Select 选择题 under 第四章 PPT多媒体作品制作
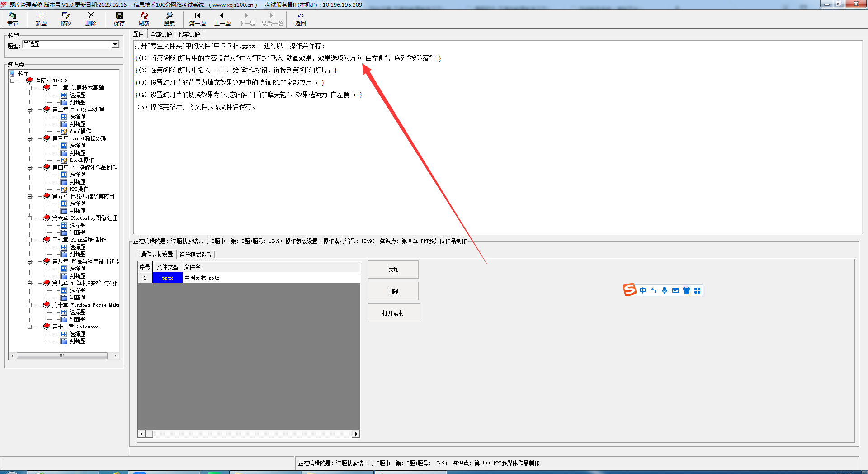Viewport: 868px width, 474px height. (x=77, y=175)
